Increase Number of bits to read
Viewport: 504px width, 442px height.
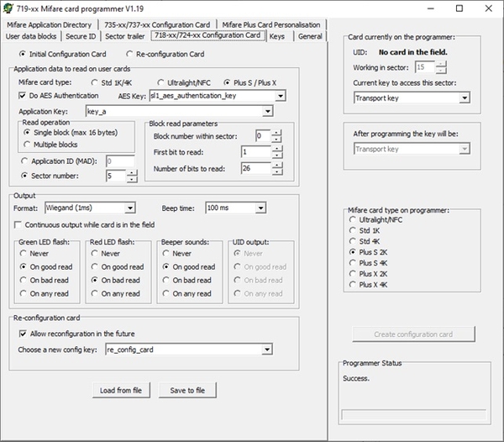pyautogui.click(x=277, y=166)
